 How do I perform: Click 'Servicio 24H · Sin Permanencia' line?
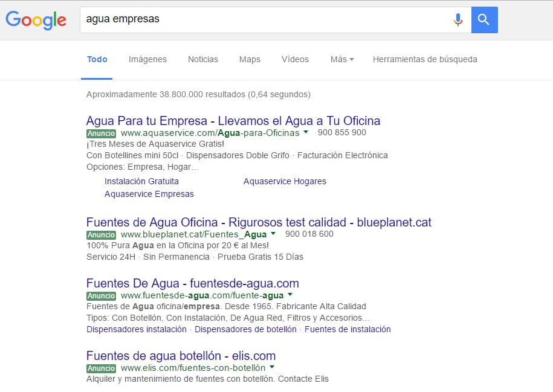(x=195, y=257)
